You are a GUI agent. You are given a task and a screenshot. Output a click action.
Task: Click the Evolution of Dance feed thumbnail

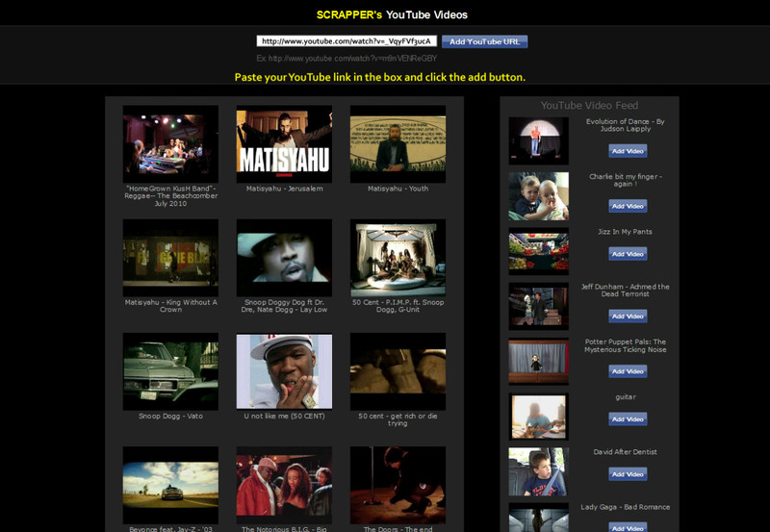click(x=539, y=140)
